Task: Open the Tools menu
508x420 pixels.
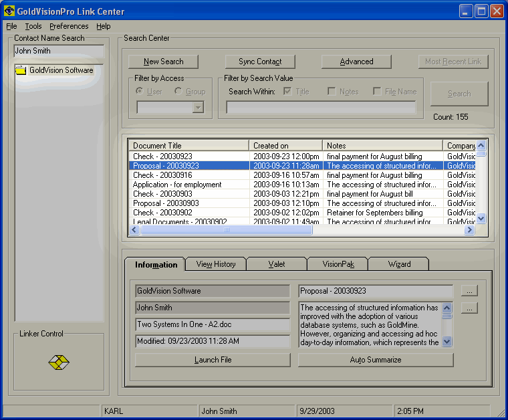Action: [33, 26]
